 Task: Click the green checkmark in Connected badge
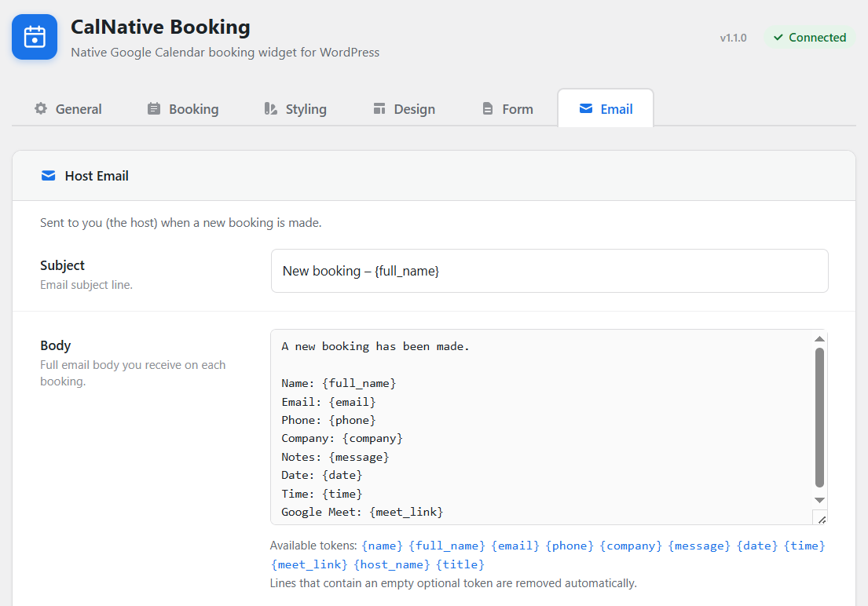(x=778, y=38)
